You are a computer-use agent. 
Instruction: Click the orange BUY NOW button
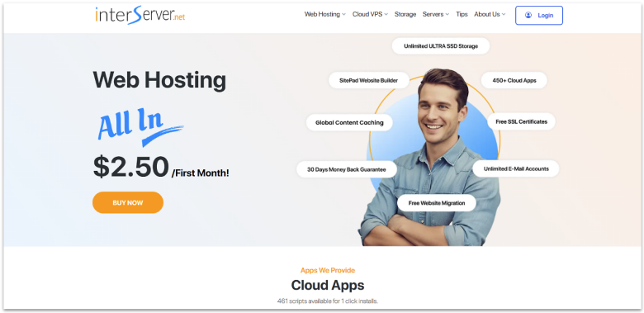(x=128, y=202)
